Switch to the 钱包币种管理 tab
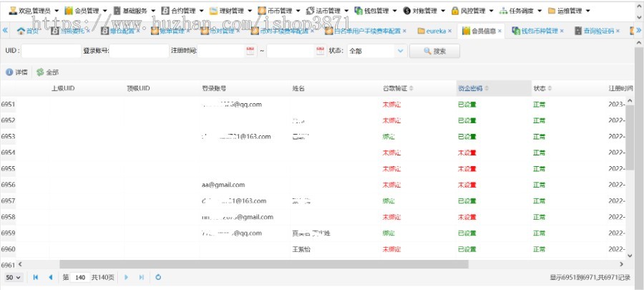Screen dimensions: 644x290 tap(537, 31)
